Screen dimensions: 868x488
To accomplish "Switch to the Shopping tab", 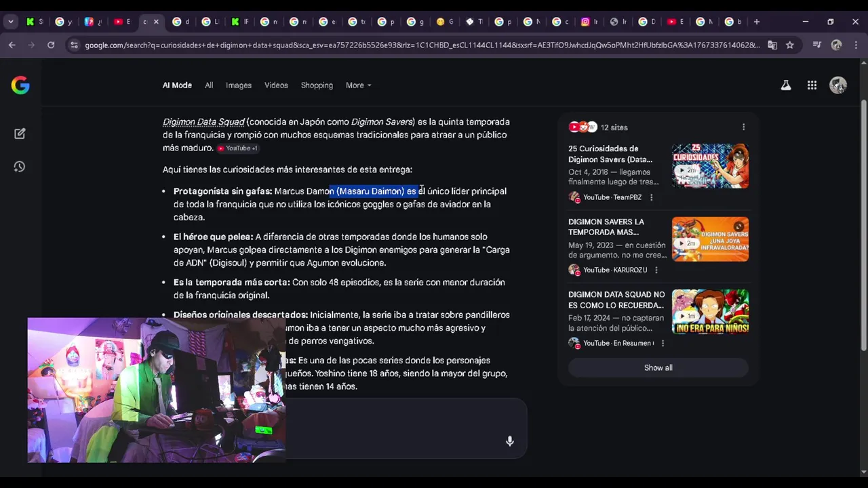I will point(317,85).
